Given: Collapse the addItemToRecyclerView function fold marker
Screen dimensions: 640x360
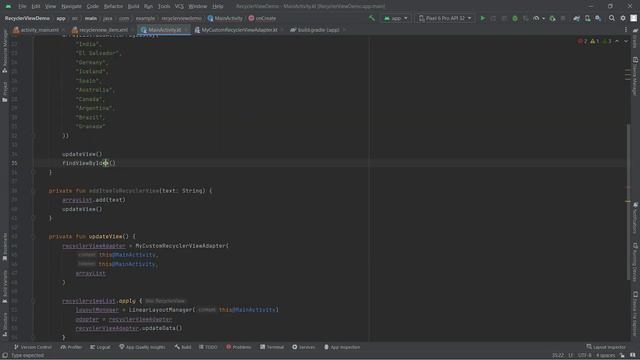Looking at the screenshot, I should click(33, 191).
